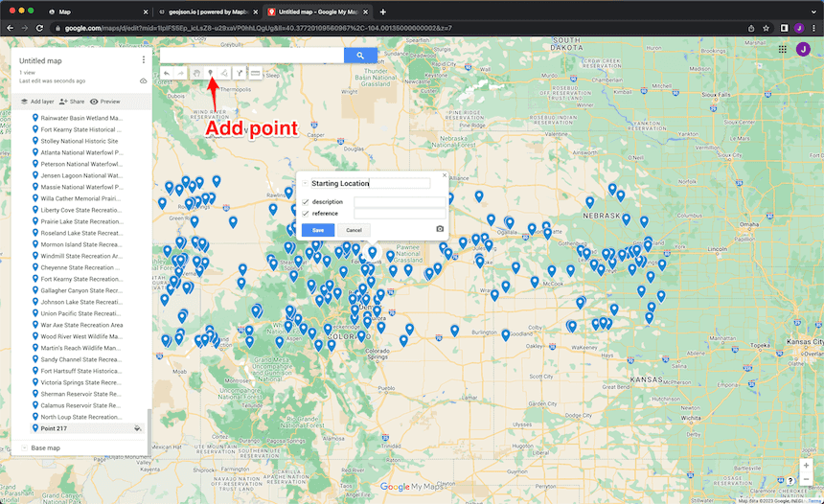Open a new browser tab with plus
The width and height of the screenshot is (824, 504).
382,11
